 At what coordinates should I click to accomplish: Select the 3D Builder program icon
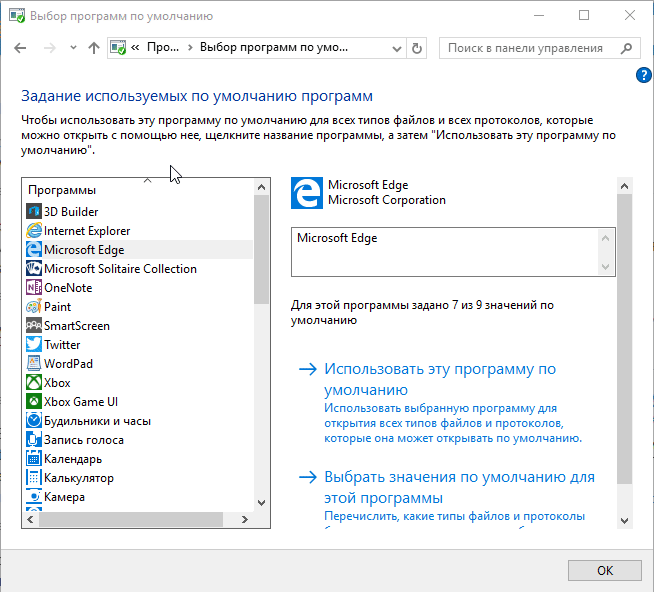(x=33, y=212)
